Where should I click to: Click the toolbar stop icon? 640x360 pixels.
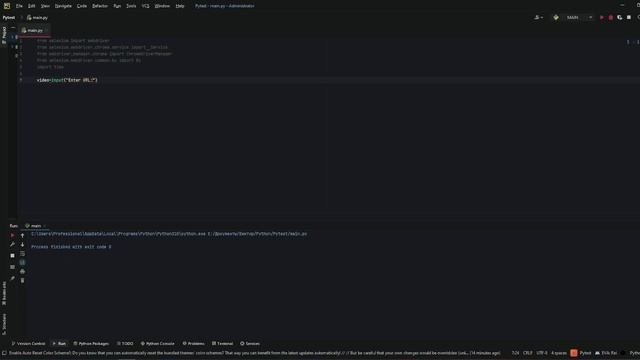click(x=629, y=18)
